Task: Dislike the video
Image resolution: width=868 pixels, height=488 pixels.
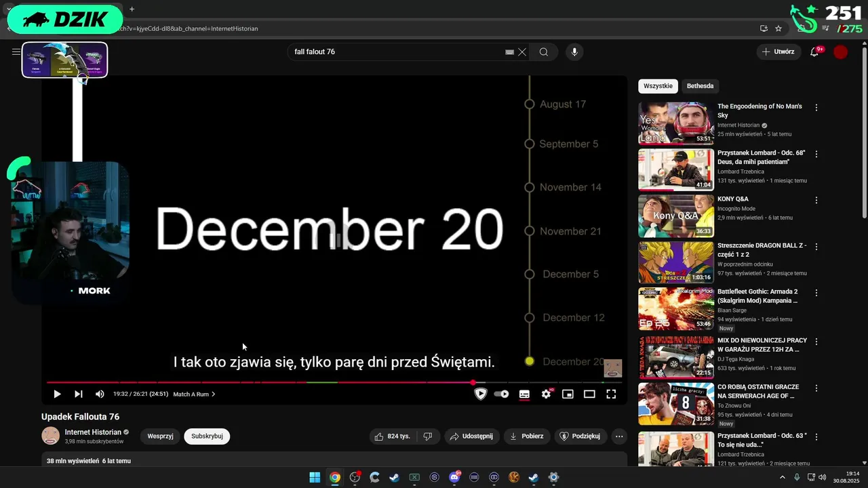Action: click(x=427, y=436)
